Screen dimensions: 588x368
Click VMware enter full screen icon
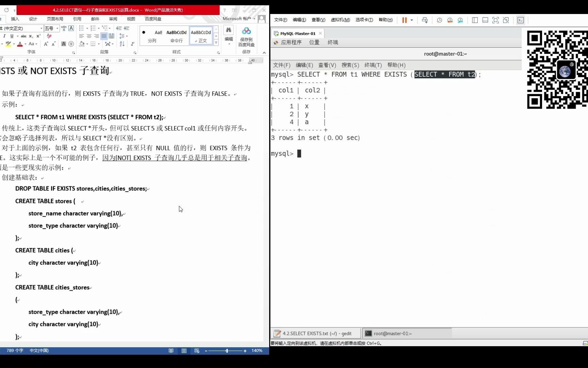coord(495,20)
